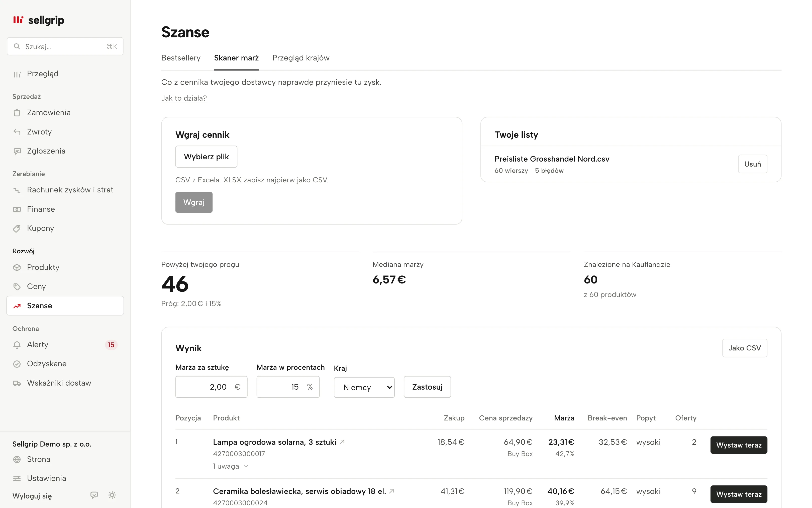The width and height of the screenshot is (812, 508).
Task: Open Produkty in the sidebar
Action: (x=65, y=267)
